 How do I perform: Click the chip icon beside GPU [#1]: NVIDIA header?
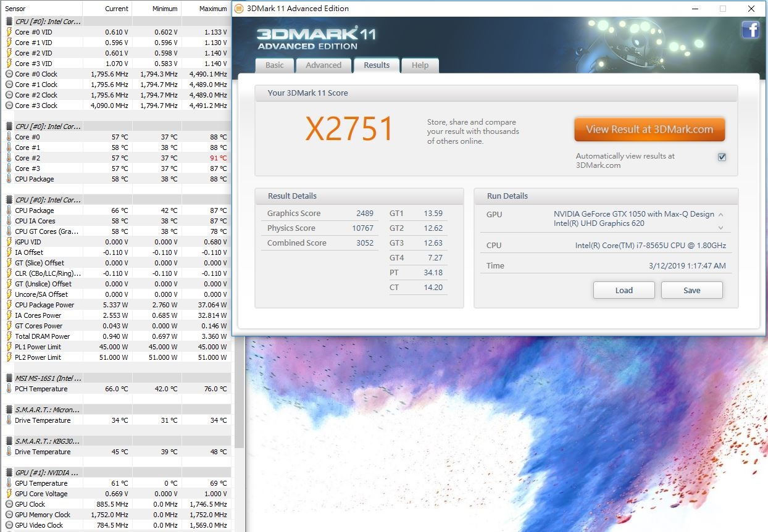(x=9, y=473)
